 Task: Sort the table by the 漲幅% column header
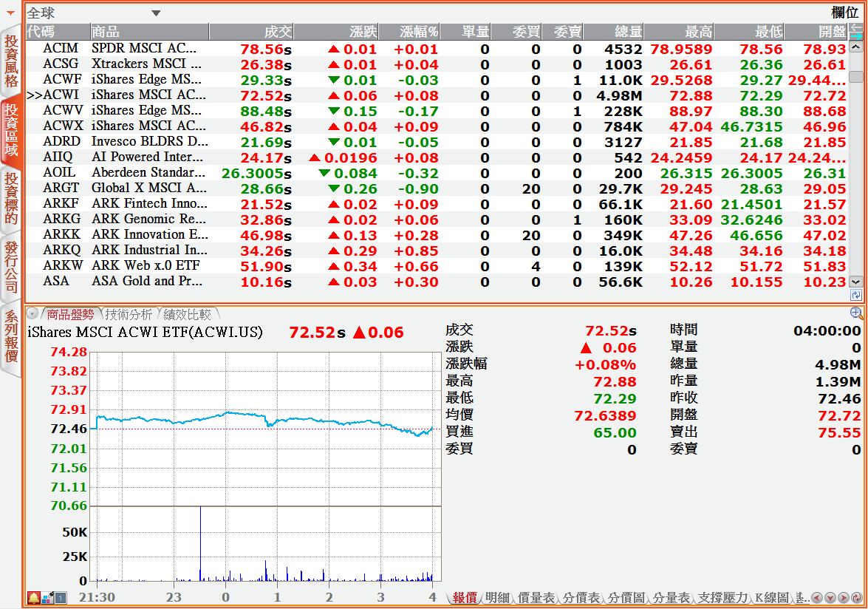tap(419, 32)
